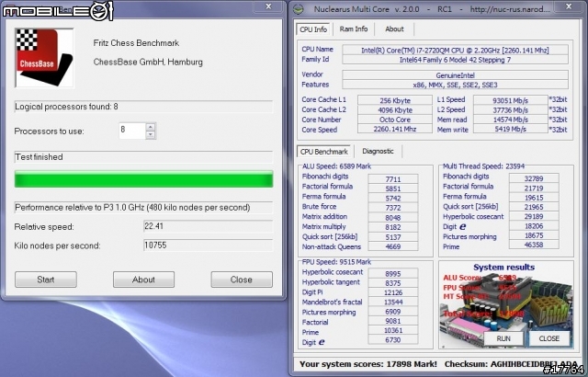Click the Features x86, MMX, SSE field
Viewport: 588px width, 377px height.
coord(456,85)
